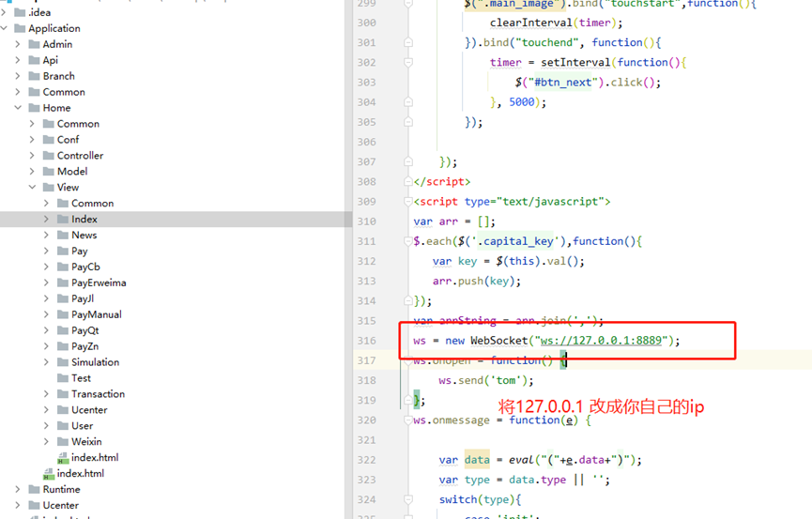
Task: Click the PayCb folder icon
Action: [63, 267]
